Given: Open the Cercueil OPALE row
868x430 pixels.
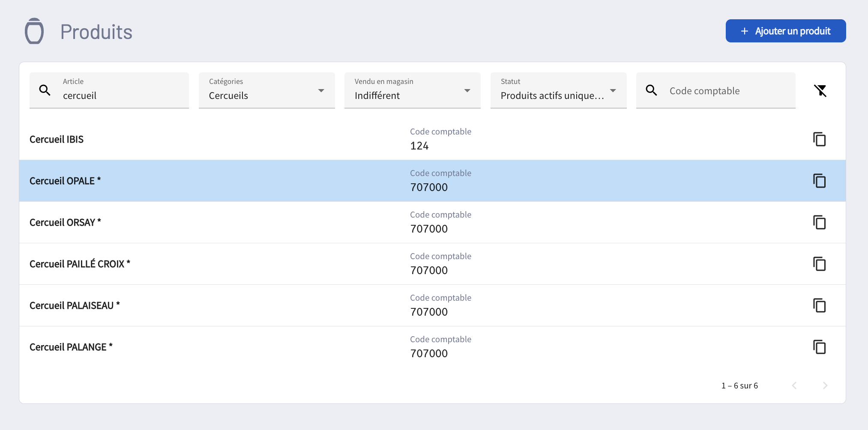Looking at the screenshot, I should pos(432,181).
